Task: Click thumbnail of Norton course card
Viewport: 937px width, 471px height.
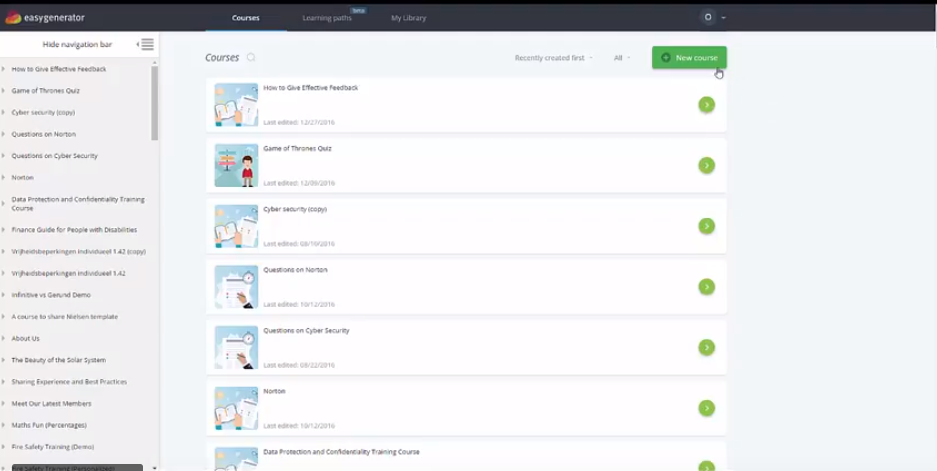Action: click(236, 408)
